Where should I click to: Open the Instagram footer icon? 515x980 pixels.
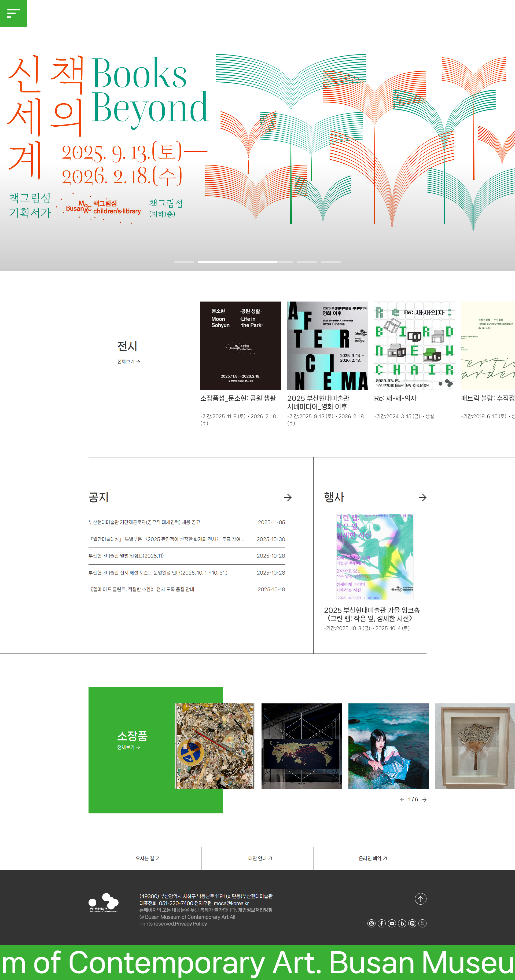pos(371,923)
